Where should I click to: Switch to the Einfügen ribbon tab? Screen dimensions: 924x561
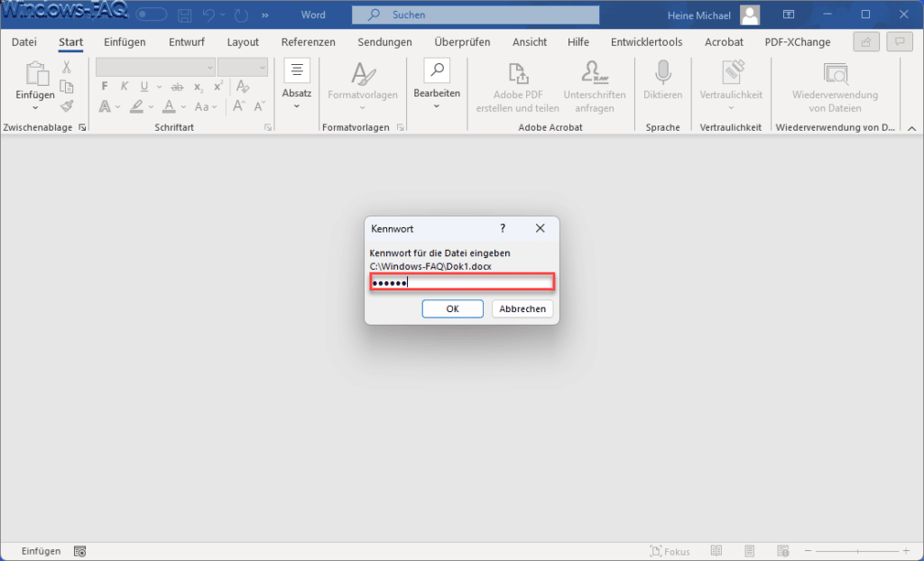(125, 41)
